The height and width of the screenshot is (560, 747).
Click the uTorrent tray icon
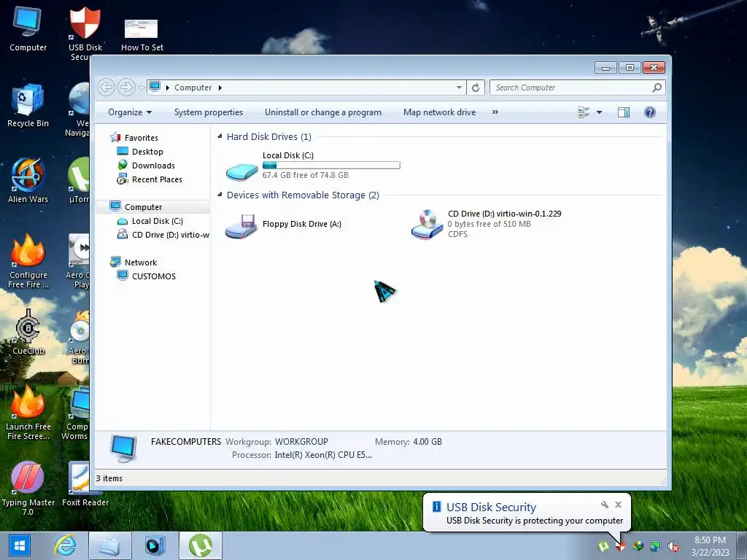[x=603, y=547]
